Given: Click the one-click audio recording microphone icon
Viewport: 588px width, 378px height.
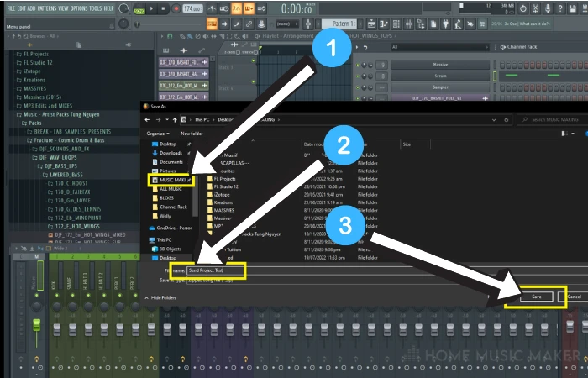Looking at the screenshot, I should pyautogui.click(x=548, y=8).
